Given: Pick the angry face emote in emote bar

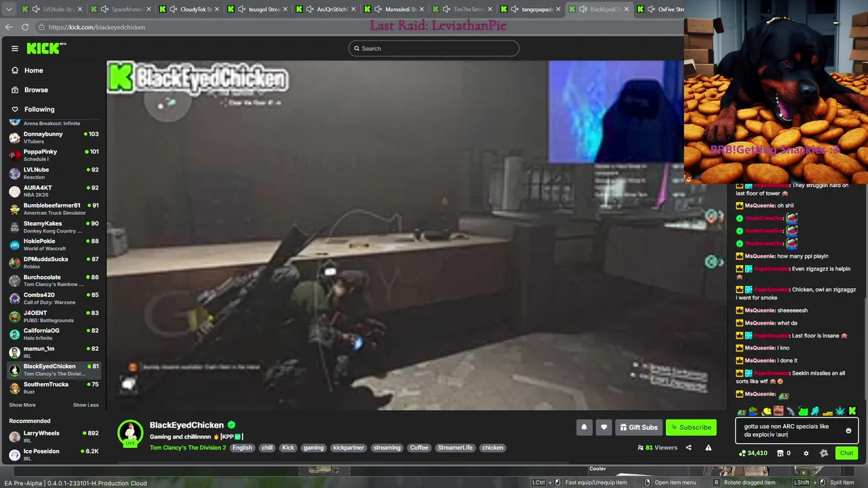Looking at the screenshot, I should tap(778, 411).
